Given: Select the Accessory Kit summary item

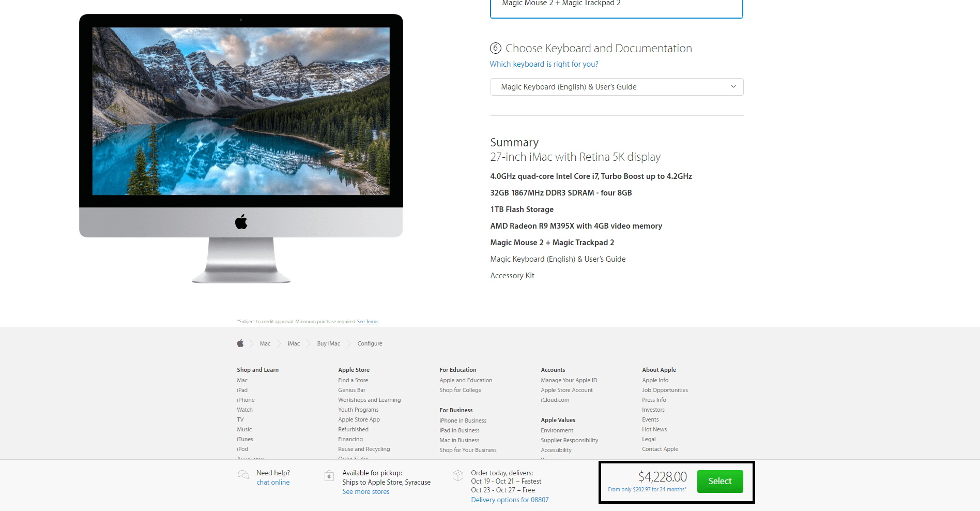Looking at the screenshot, I should [512, 275].
